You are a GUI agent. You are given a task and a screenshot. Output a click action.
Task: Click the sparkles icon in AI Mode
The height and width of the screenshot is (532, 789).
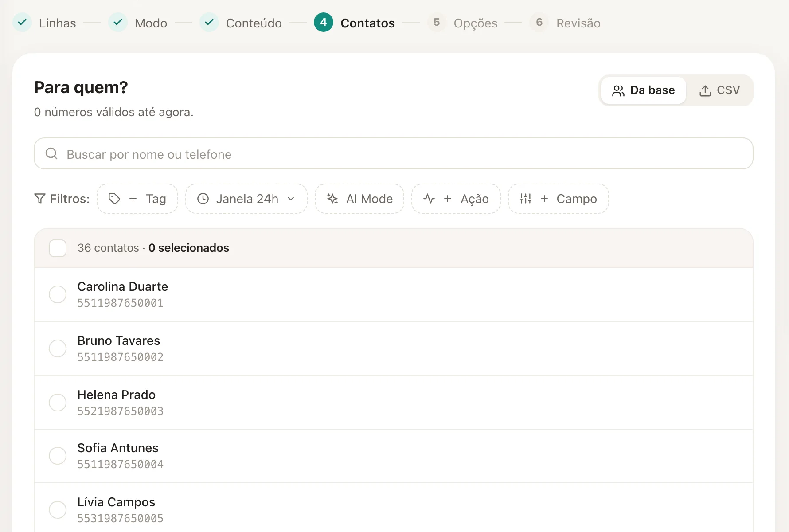(x=332, y=199)
